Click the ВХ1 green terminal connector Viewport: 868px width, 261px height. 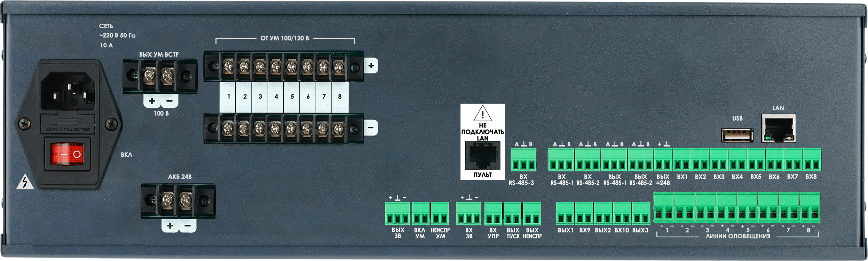[x=682, y=160]
